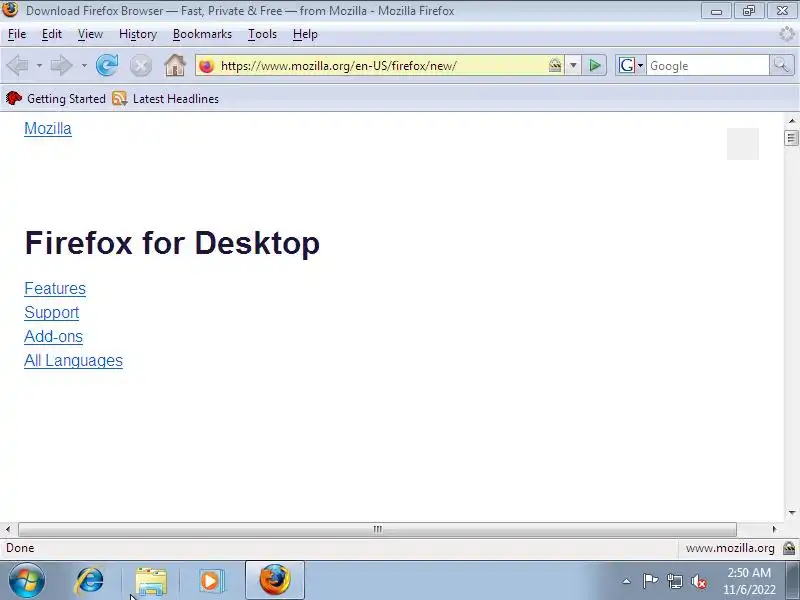Open Windows Media Player from taskbar
The image size is (800, 600).
coord(211,581)
